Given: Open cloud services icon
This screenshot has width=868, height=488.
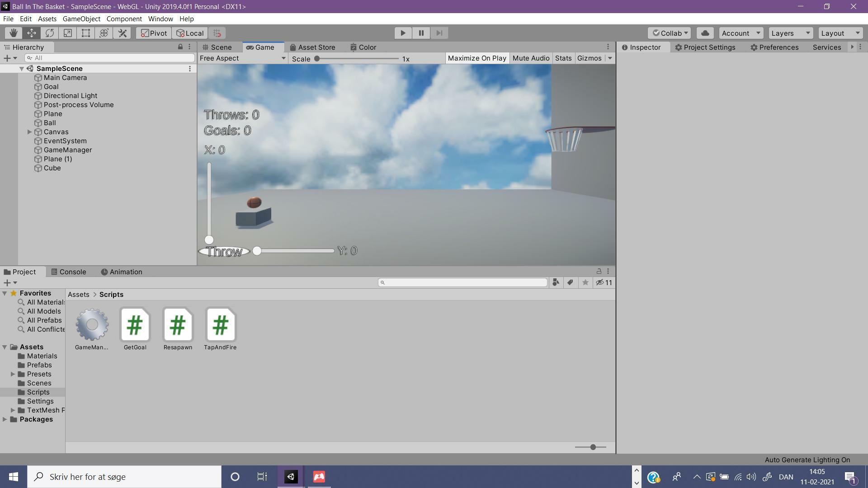Looking at the screenshot, I should coord(705,33).
